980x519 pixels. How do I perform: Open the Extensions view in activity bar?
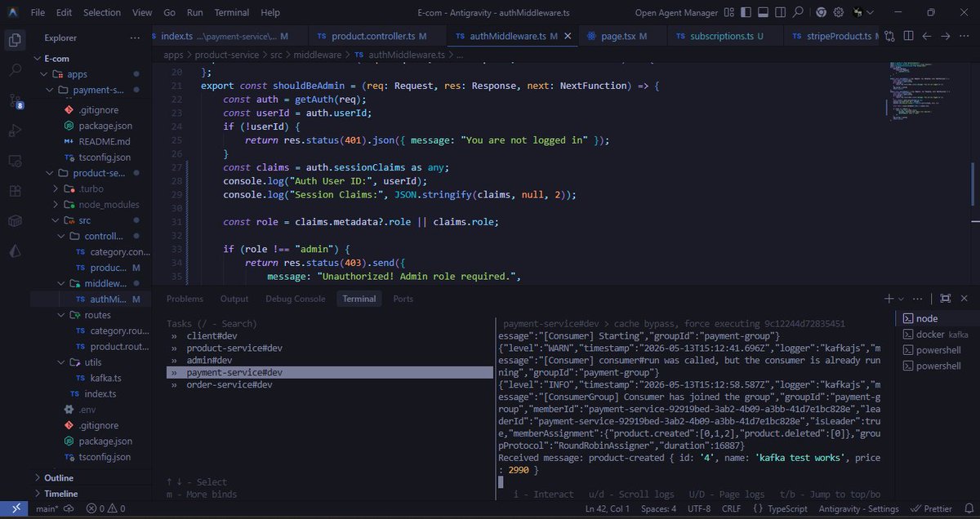click(x=15, y=191)
